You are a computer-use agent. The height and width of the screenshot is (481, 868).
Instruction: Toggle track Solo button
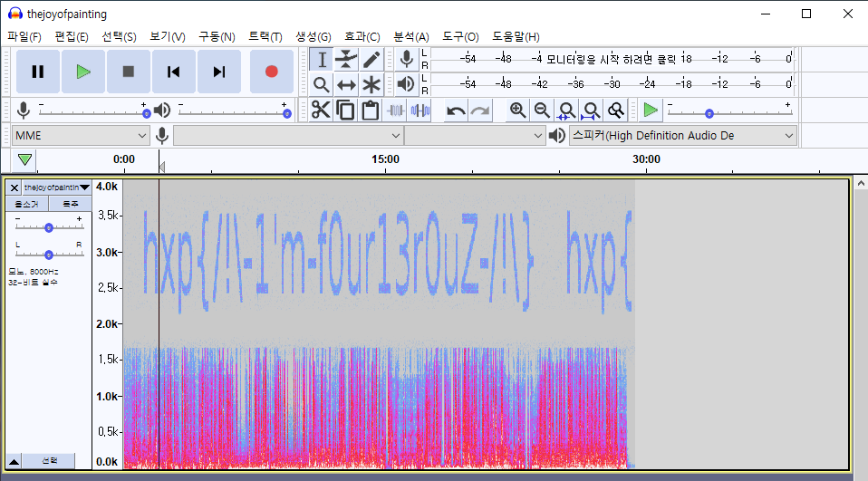coord(71,204)
